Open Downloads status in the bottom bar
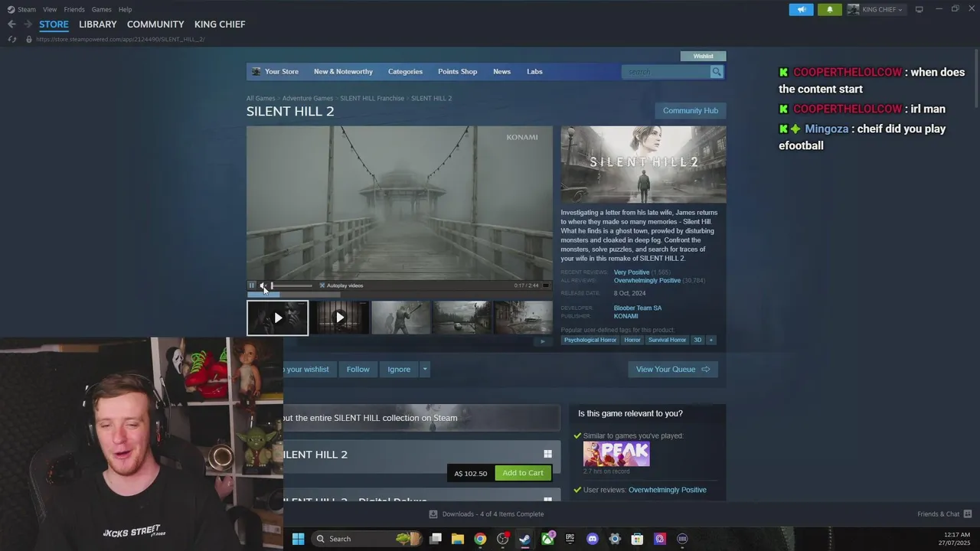The height and width of the screenshot is (551, 980). (x=486, y=514)
